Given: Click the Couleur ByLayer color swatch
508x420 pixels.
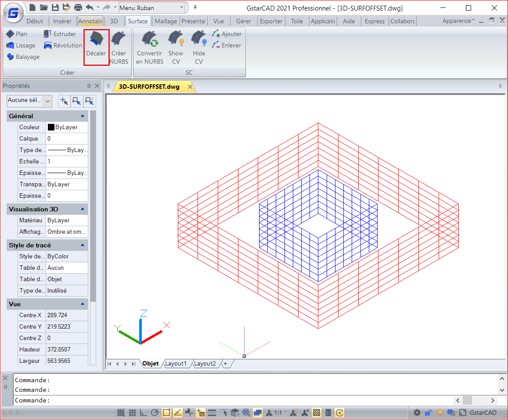Looking at the screenshot, I should coord(51,127).
